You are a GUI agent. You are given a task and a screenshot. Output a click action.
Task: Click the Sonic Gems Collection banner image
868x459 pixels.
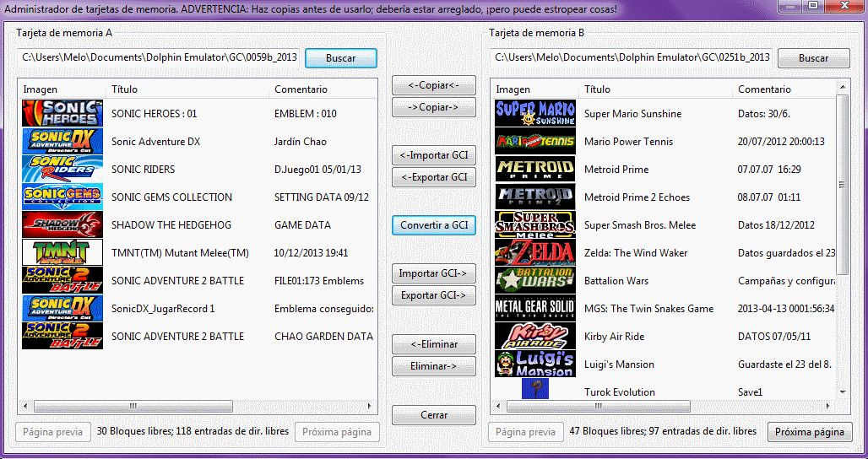(x=62, y=197)
